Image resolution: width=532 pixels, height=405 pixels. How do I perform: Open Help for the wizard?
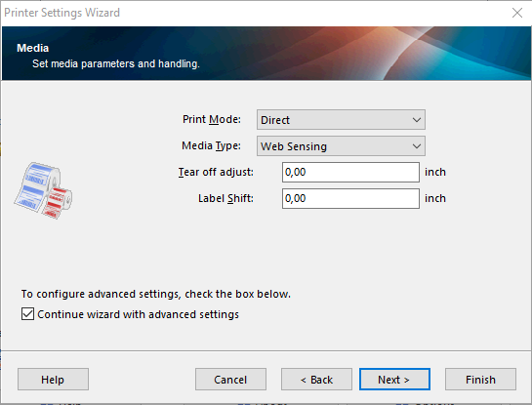point(53,380)
